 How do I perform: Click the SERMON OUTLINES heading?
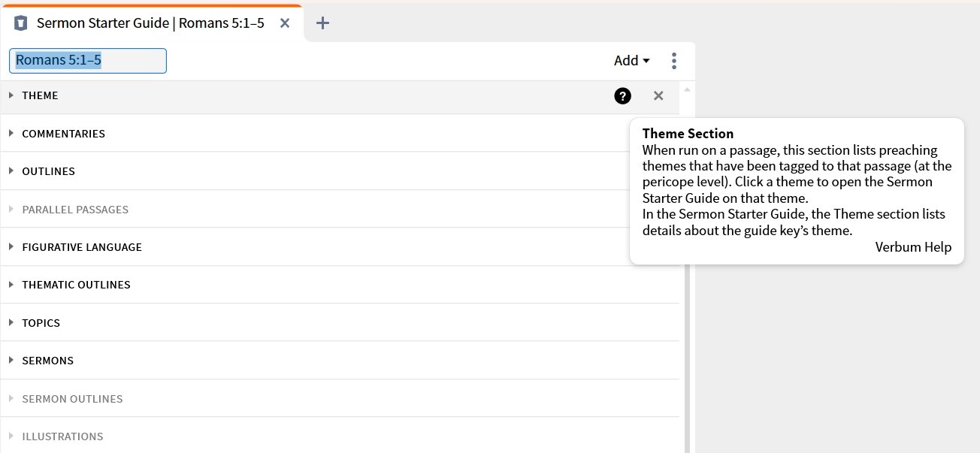[72, 399]
